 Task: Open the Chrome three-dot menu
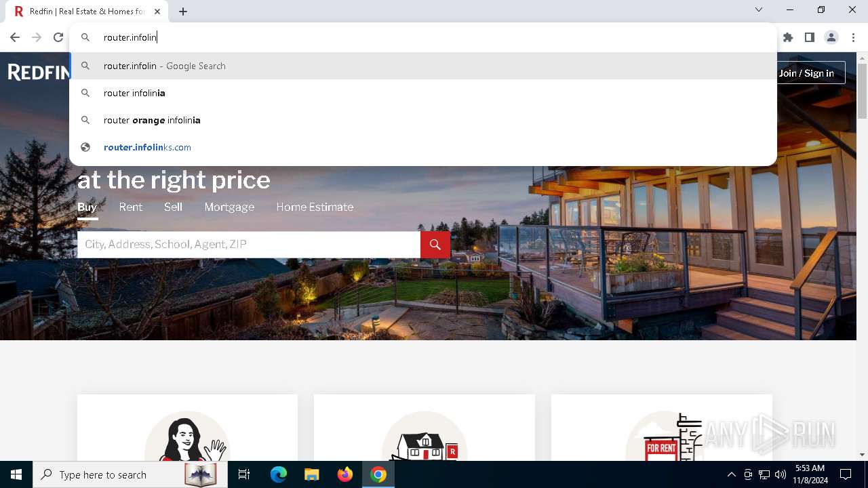[x=853, y=37]
